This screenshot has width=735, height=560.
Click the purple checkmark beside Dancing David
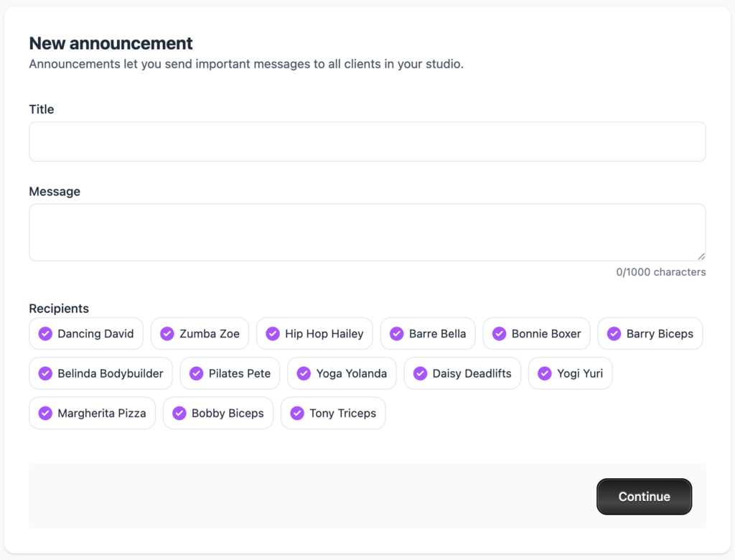(45, 334)
